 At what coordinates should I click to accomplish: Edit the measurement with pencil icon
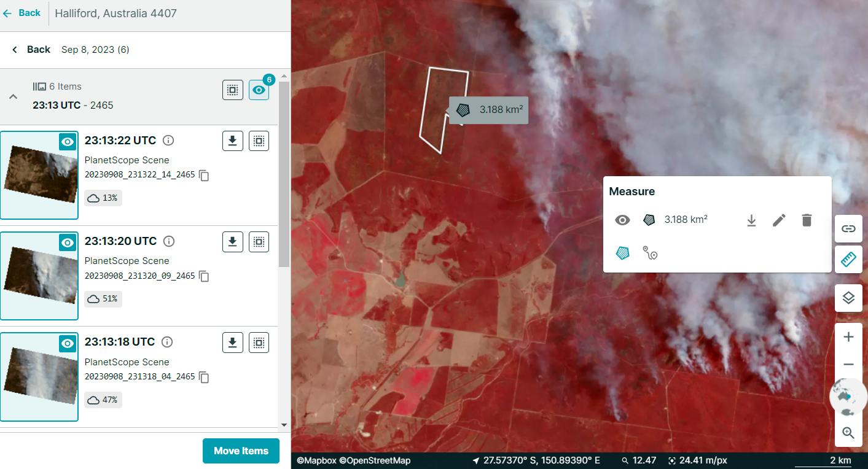pos(779,220)
